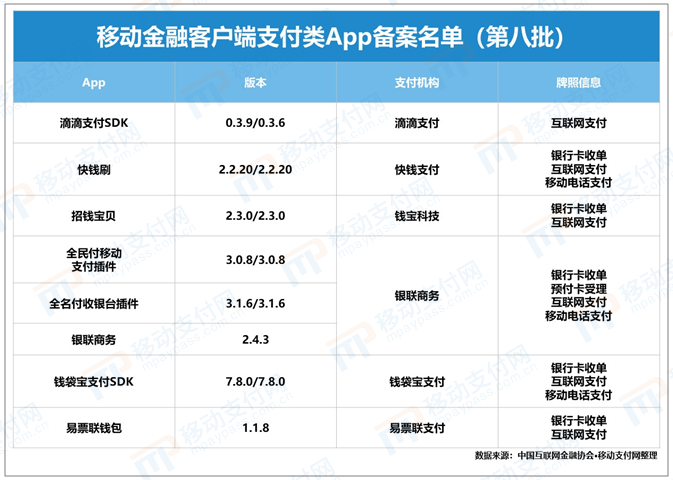Click 滴滴支付 in the 支付机构 column
The image size is (673, 480).
click(417, 123)
